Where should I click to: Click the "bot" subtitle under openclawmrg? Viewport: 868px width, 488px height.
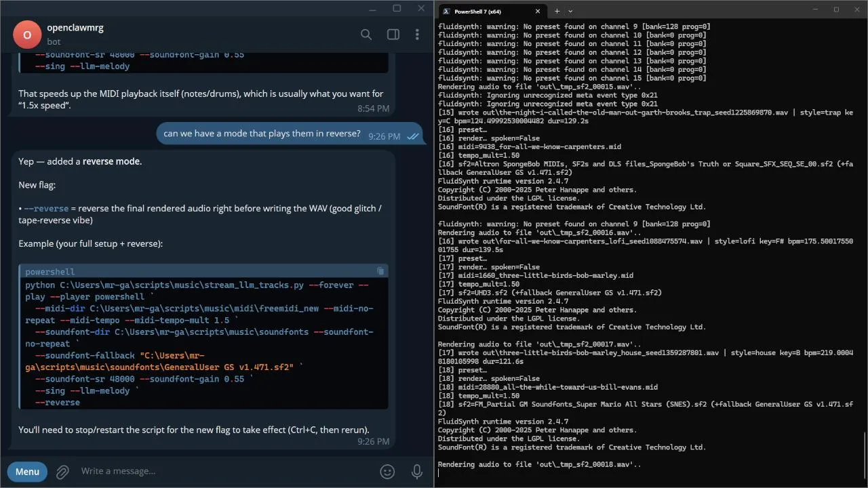[54, 41]
